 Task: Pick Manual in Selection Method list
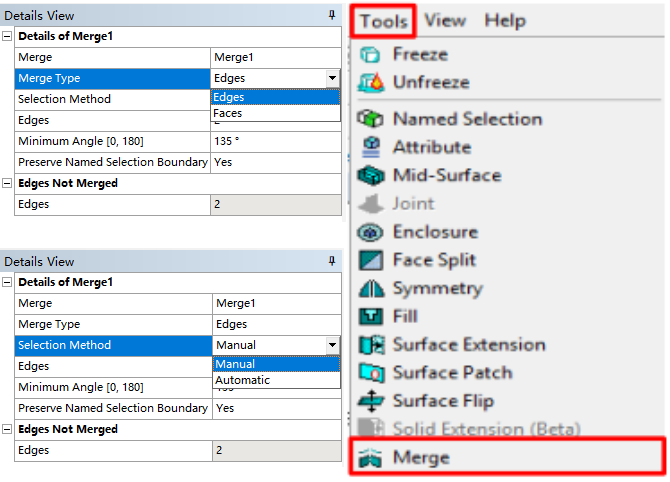click(276, 364)
